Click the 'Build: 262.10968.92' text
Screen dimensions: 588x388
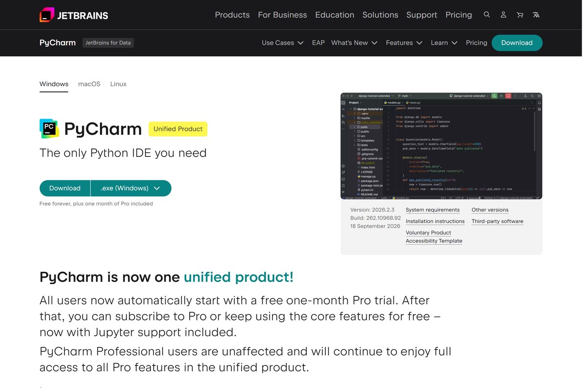point(375,218)
